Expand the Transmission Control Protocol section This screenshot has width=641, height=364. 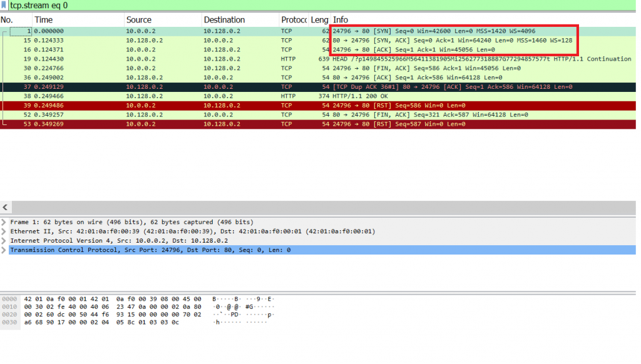coord(5,250)
